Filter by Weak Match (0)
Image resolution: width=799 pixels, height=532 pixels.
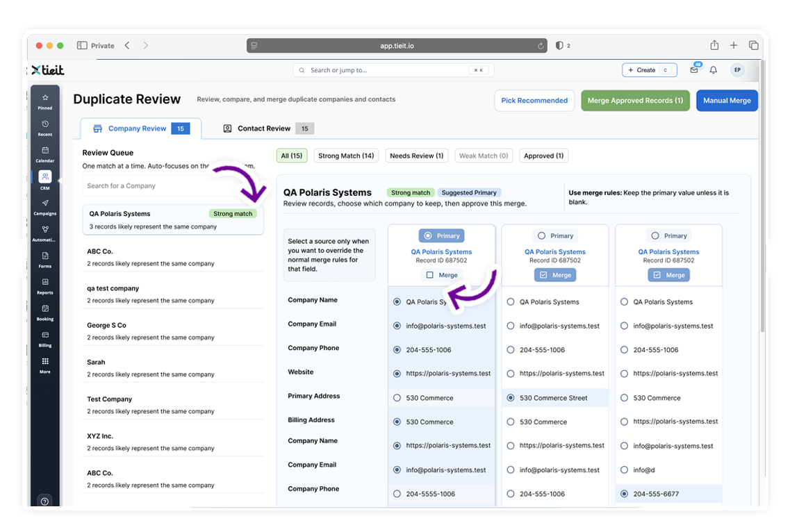click(x=484, y=156)
